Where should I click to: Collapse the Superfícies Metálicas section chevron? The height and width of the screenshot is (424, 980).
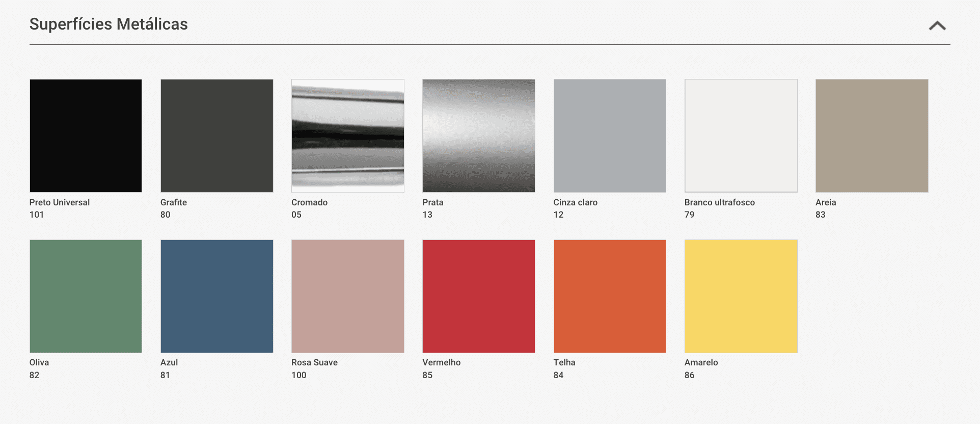tap(937, 25)
